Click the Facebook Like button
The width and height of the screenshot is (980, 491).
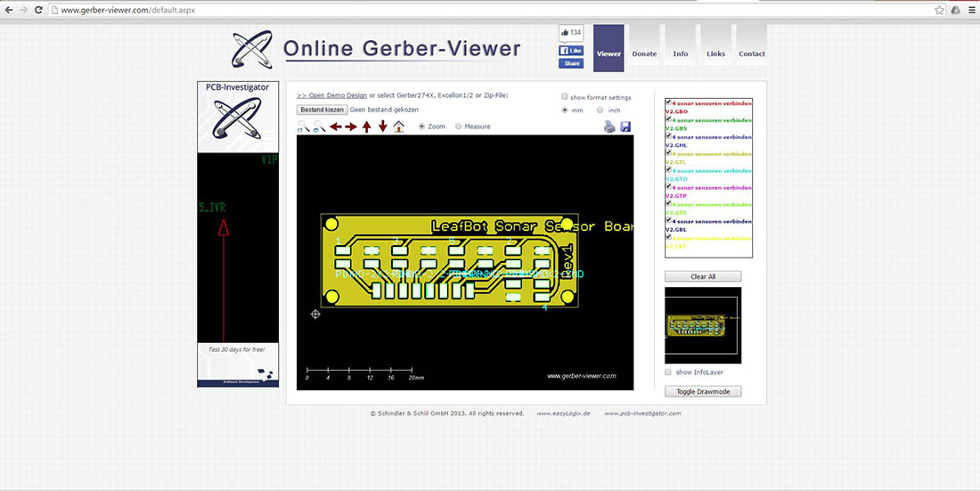point(570,51)
